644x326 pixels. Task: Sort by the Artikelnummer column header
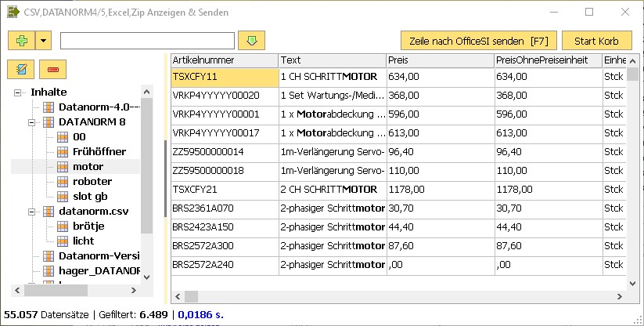225,60
